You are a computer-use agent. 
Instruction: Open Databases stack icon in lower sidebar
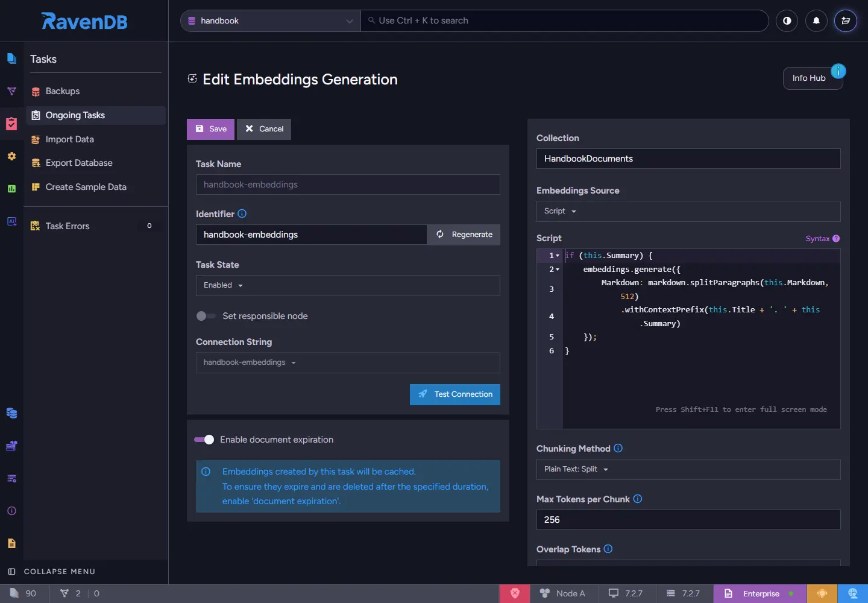coord(11,413)
